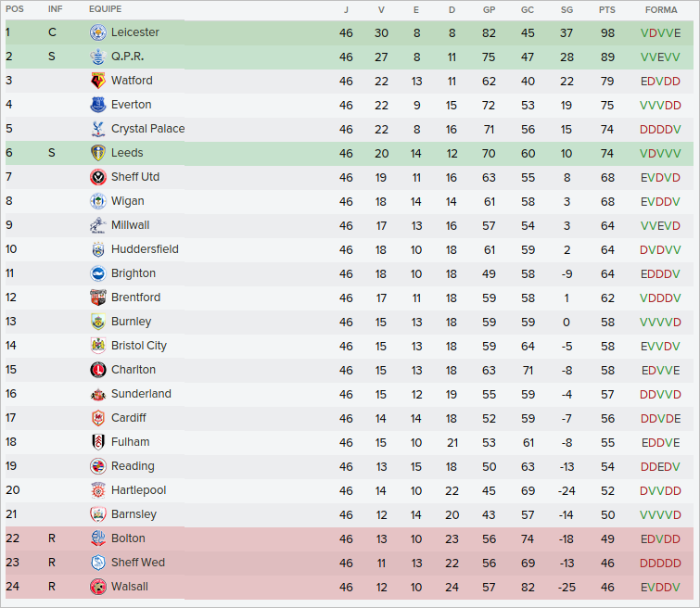The image size is (700, 608).
Task: Sort table by PTS column header
Action: tap(607, 9)
